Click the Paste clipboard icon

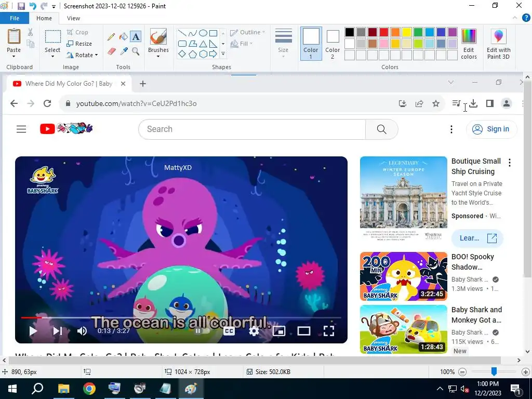point(14,37)
